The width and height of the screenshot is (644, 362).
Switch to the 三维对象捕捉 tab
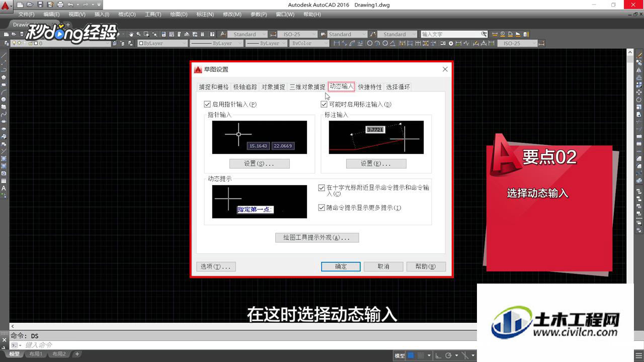(x=307, y=87)
